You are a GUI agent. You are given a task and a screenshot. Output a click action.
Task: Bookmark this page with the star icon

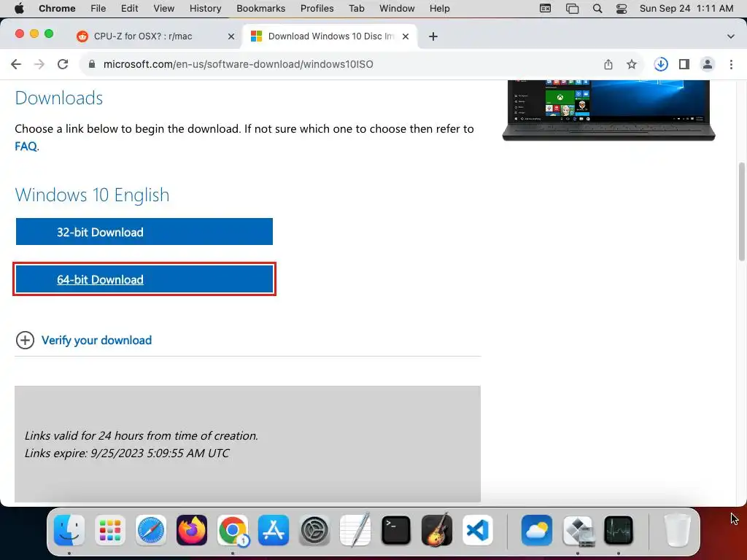pyautogui.click(x=632, y=64)
